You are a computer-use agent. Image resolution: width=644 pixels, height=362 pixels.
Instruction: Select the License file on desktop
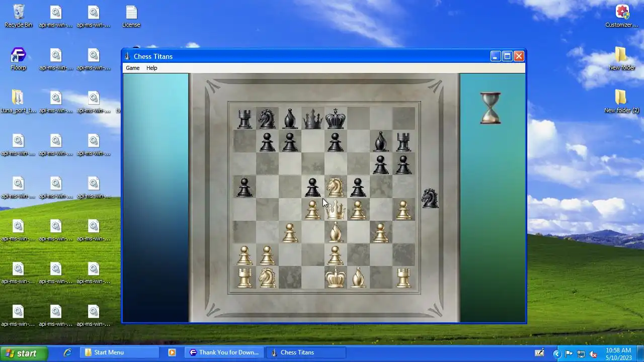131,16
